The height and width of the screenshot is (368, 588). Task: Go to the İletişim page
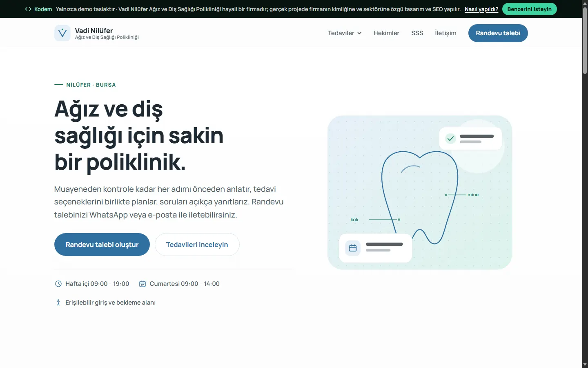pos(445,33)
